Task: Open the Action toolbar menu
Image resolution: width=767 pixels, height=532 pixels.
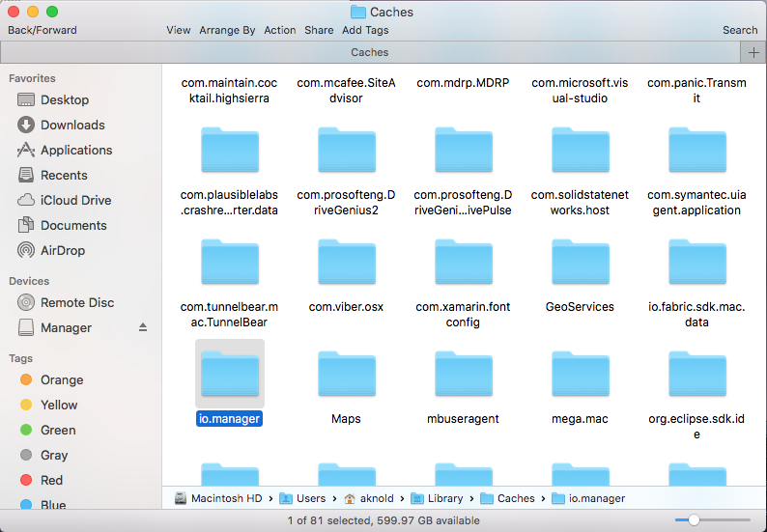Action: (x=280, y=30)
